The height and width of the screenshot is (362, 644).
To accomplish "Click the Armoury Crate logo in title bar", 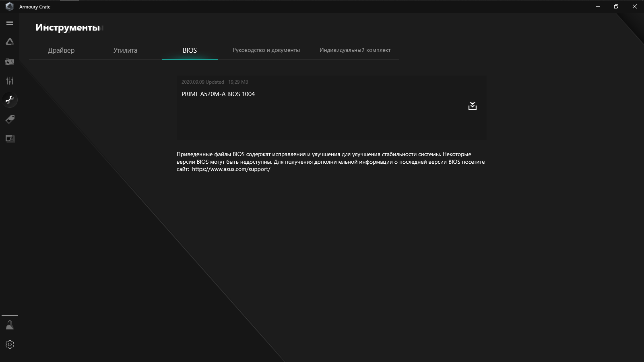I will [x=10, y=6].
